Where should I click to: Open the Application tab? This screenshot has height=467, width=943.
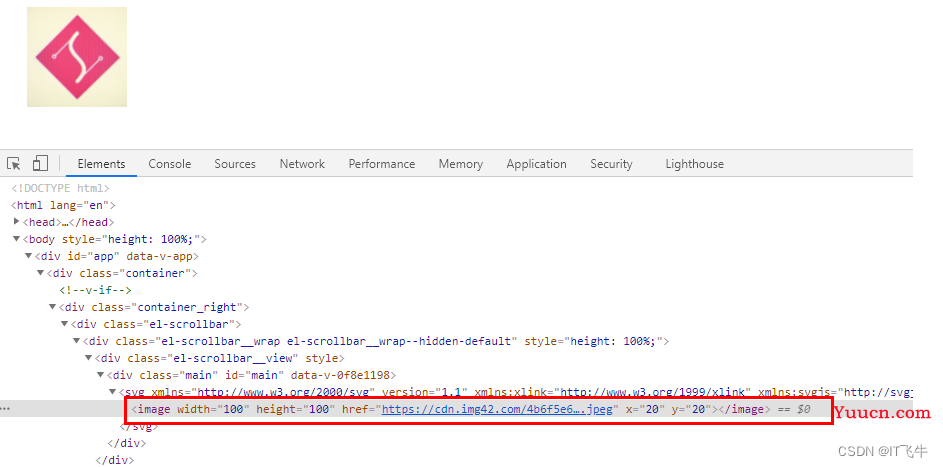click(536, 163)
